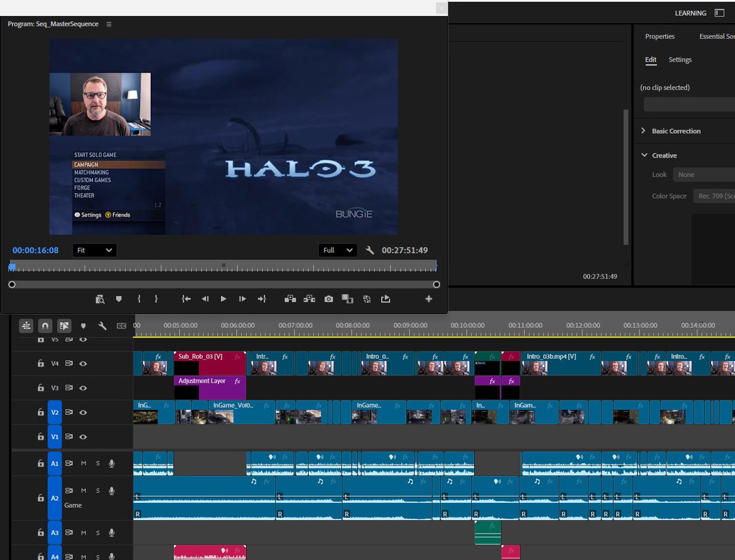Screen dimensions: 735x560
Task: Open the Fit zoom level dropdown
Action: tap(94, 250)
